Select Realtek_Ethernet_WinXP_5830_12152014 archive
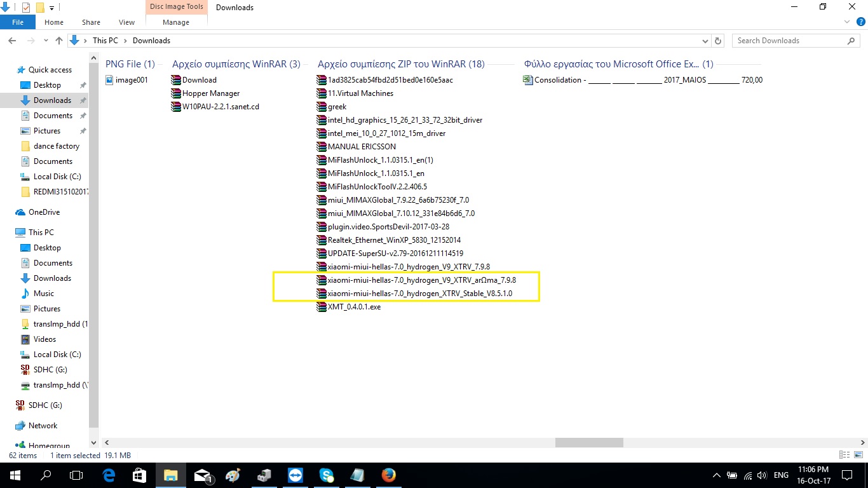Viewport: 868px width, 488px height. 389,240
